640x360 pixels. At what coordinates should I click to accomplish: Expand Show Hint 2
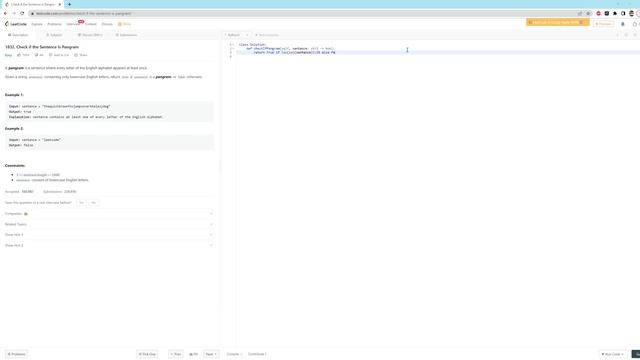109,245
